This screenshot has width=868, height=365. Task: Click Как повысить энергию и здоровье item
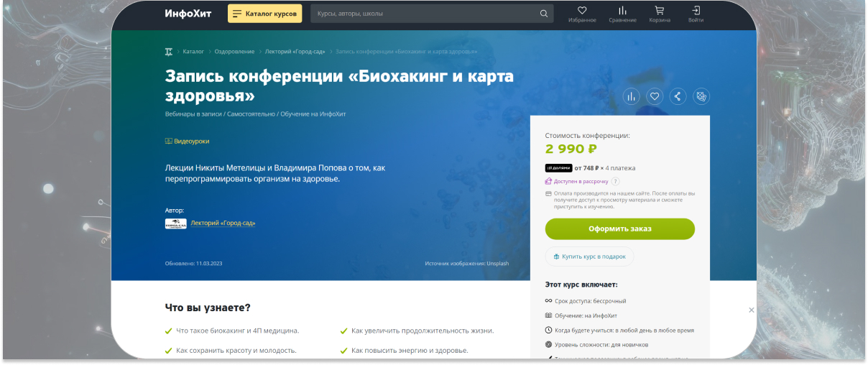[x=404, y=351]
